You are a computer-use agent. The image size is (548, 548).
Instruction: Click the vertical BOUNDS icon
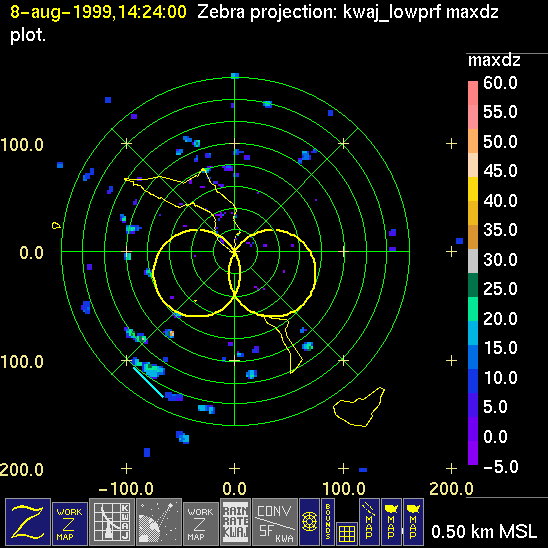pyautogui.click(x=328, y=522)
